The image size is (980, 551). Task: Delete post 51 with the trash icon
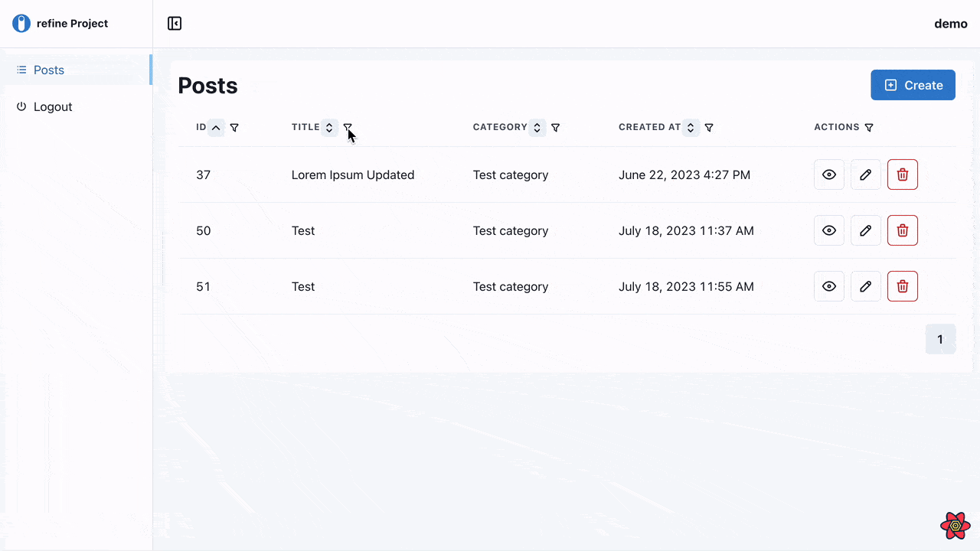(x=903, y=286)
